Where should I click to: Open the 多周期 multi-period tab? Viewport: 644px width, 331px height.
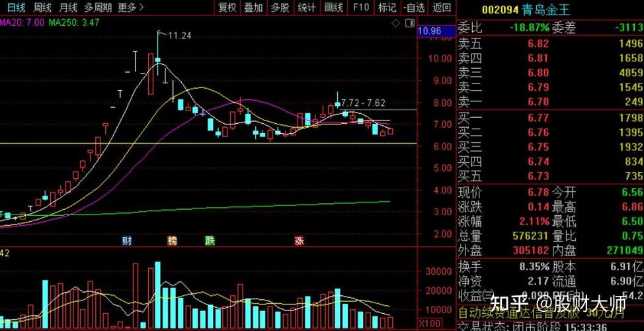[x=98, y=7]
